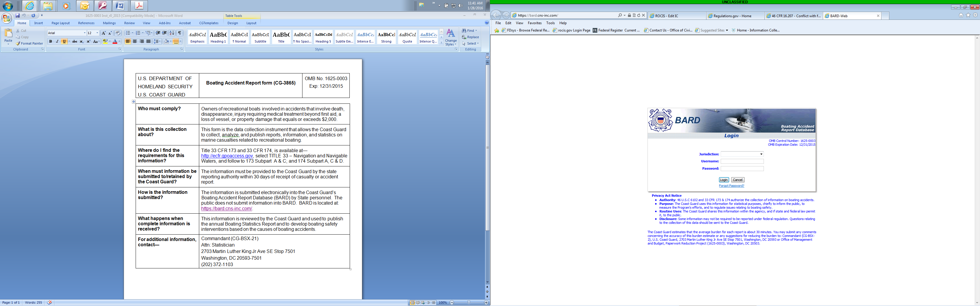Switch to the Table Tools Design tab
Image resolution: width=980 pixels, height=306 pixels.
(232, 23)
